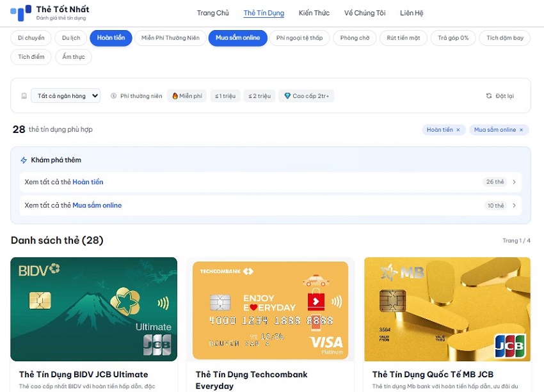Open the Hoàn tiền link in Khám phá thêm
Screen dimensions: 544x392
pyautogui.click(x=88, y=182)
